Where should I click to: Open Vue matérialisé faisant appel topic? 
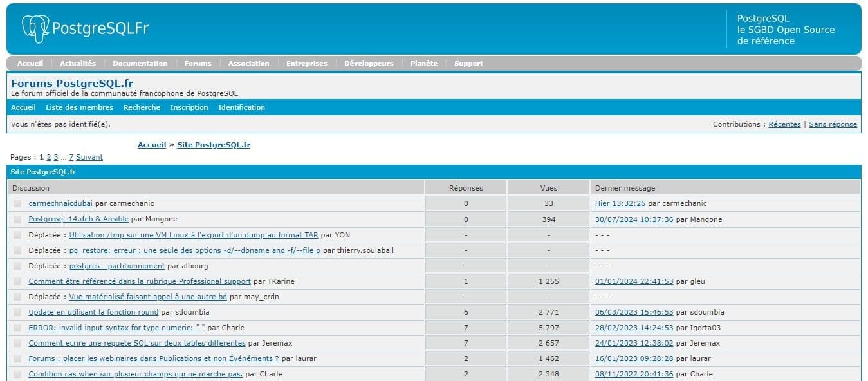(148, 297)
